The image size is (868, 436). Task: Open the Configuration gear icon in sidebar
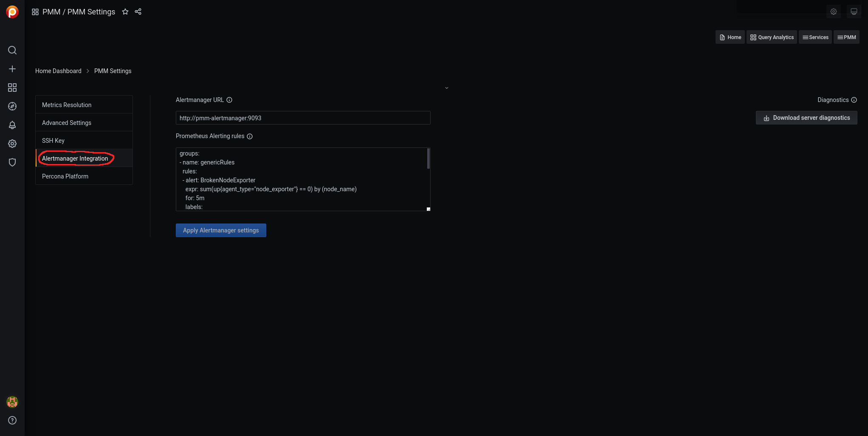12,144
